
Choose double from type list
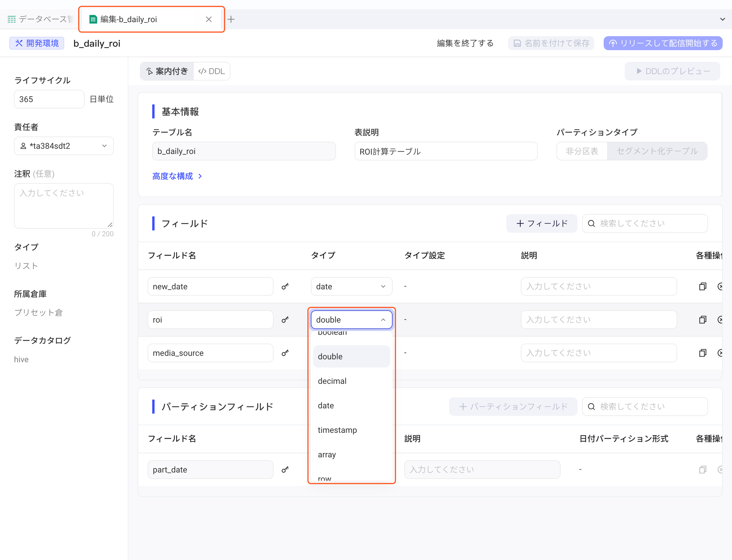click(351, 356)
